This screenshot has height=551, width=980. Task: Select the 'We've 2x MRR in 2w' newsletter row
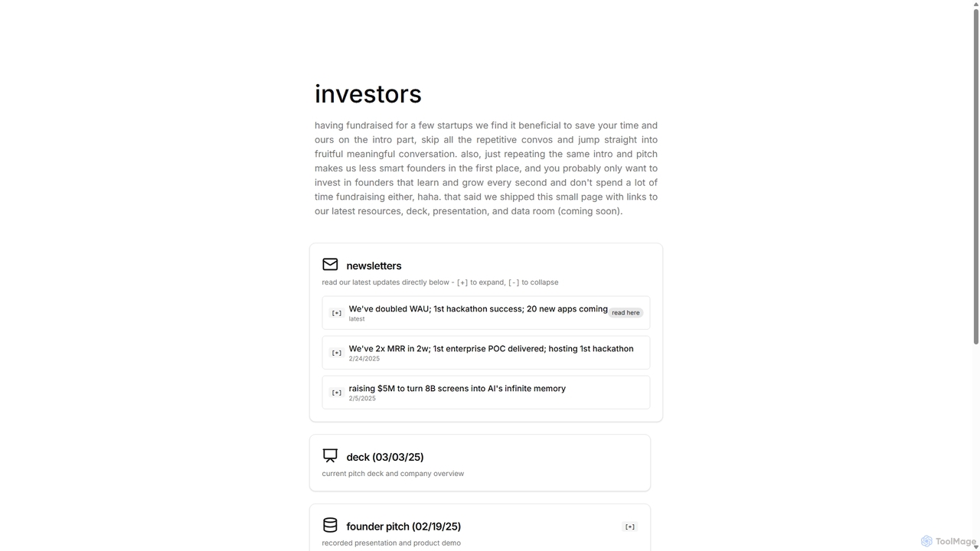486,353
